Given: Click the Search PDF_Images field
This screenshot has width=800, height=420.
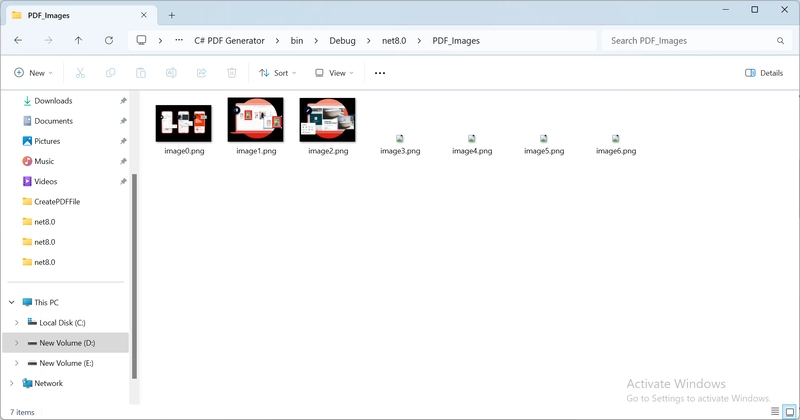Looking at the screenshot, I should (x=697, y=40).
